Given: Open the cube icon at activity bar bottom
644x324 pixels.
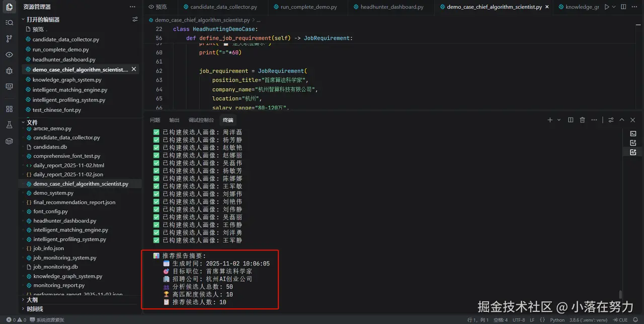Looking at the screenshot, I should (x=9, y=141).
